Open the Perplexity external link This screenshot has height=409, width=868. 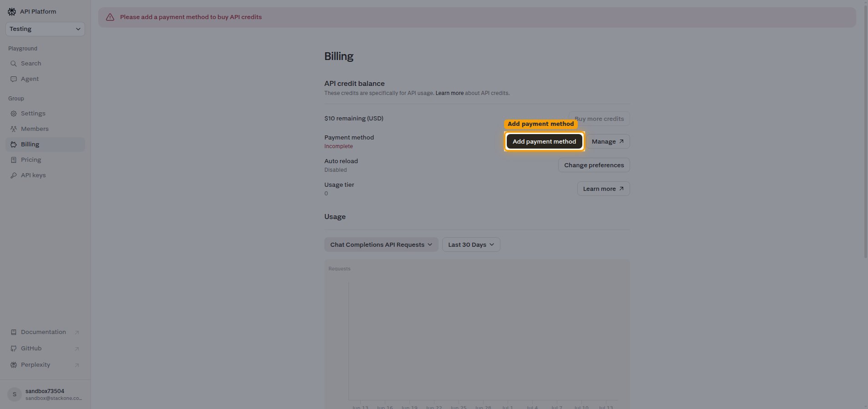[x=45, y=365]
